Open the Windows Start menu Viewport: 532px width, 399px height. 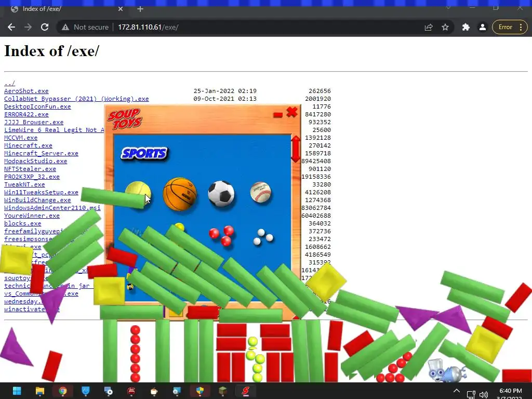17,391
